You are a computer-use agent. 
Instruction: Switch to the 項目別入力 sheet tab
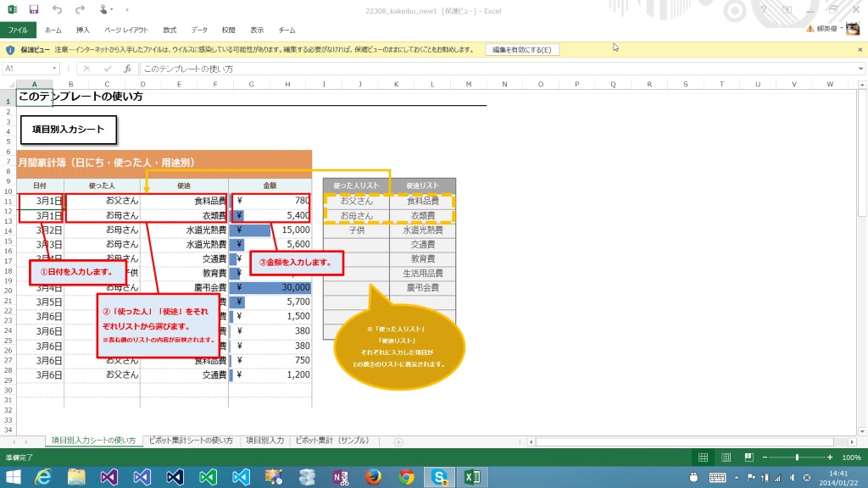pos(264,441)
